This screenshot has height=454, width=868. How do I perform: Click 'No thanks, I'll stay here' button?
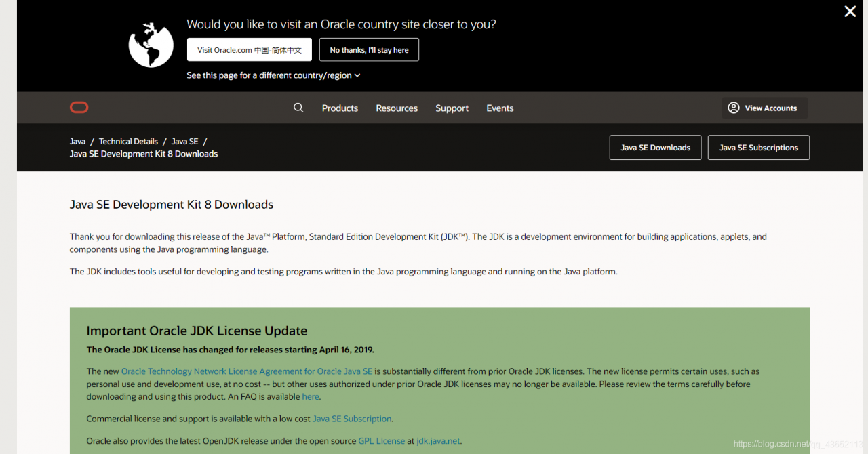[x=369, y=49]
